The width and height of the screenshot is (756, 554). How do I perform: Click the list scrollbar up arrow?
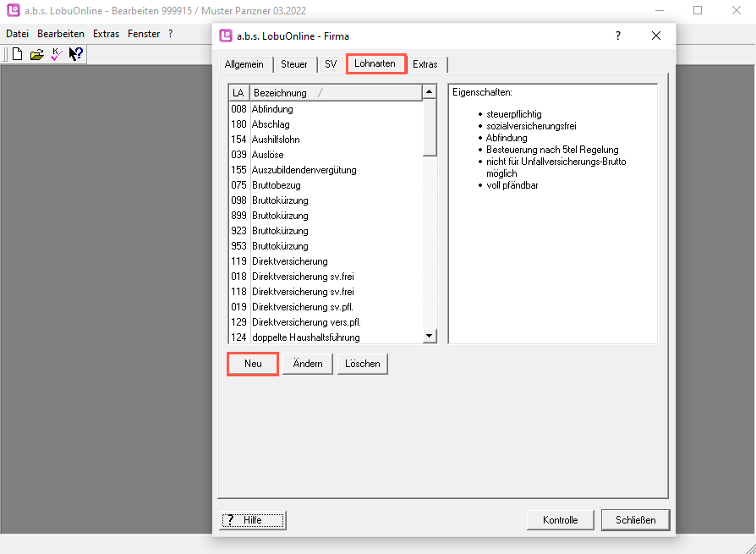tap(430, 92)
